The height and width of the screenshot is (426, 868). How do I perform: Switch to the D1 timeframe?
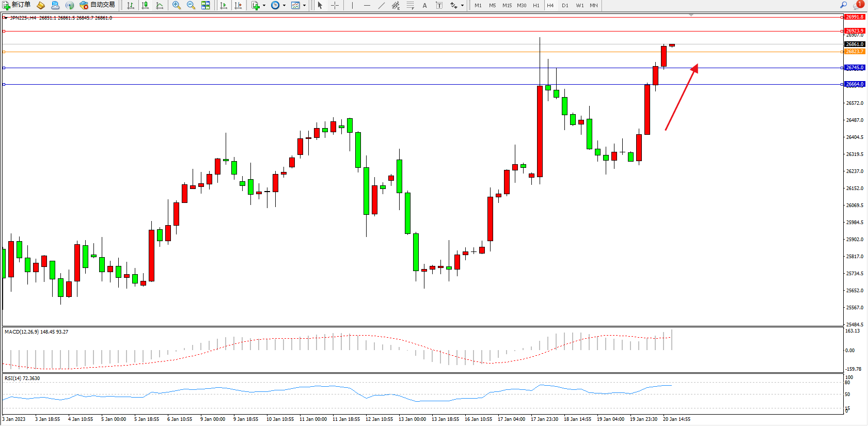tap(565, 5)
